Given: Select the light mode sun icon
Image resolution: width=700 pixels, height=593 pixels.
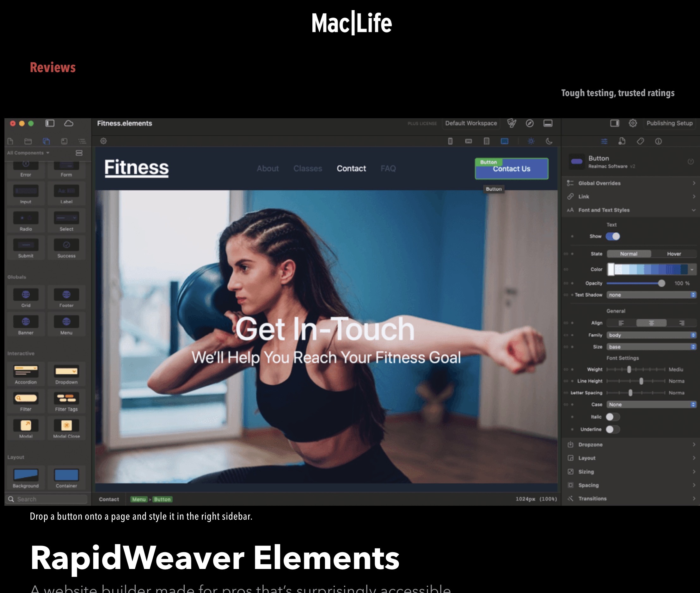Looking at the screenshot, I should click(x=531, y=141).
